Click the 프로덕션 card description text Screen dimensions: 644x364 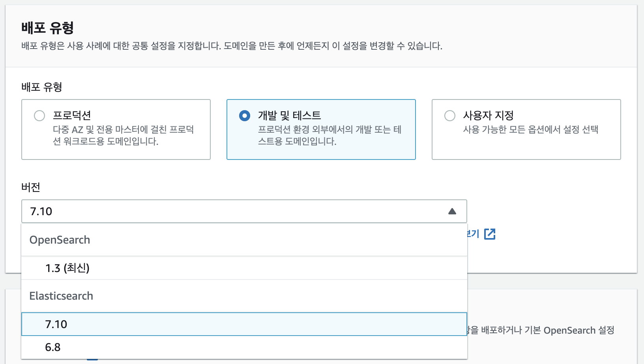click(x=124, y=135)
